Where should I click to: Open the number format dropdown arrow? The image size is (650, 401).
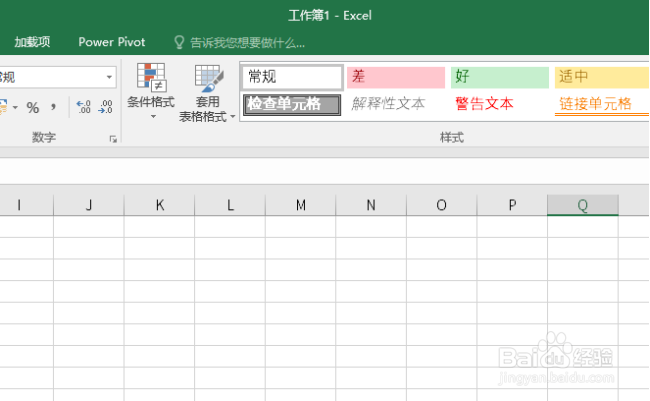[109, 77]
